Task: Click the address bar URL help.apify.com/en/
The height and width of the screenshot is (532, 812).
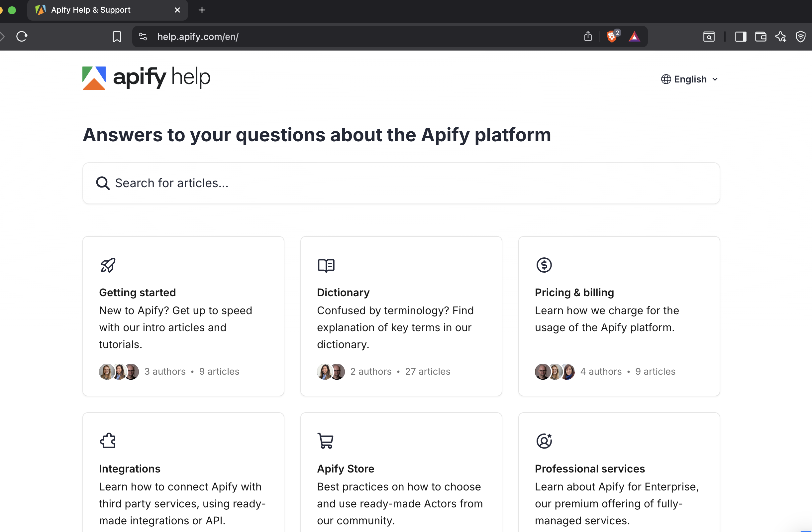Action: coord(198,37)
